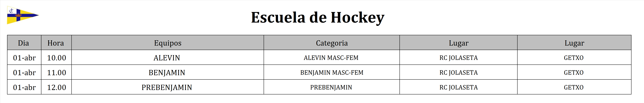Click the Equipos column header
Image resolution: width=644 pixels, height=103 pixels.
(168, 43)
